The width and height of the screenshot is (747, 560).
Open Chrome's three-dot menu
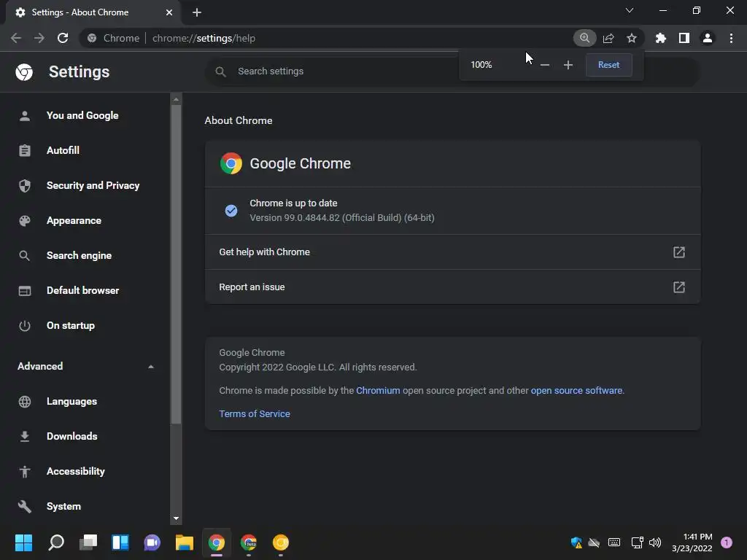click(x=731, y=38)
